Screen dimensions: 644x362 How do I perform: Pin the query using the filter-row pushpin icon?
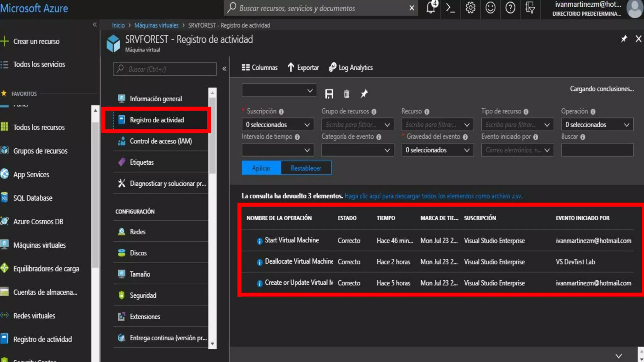pos(364,94)
